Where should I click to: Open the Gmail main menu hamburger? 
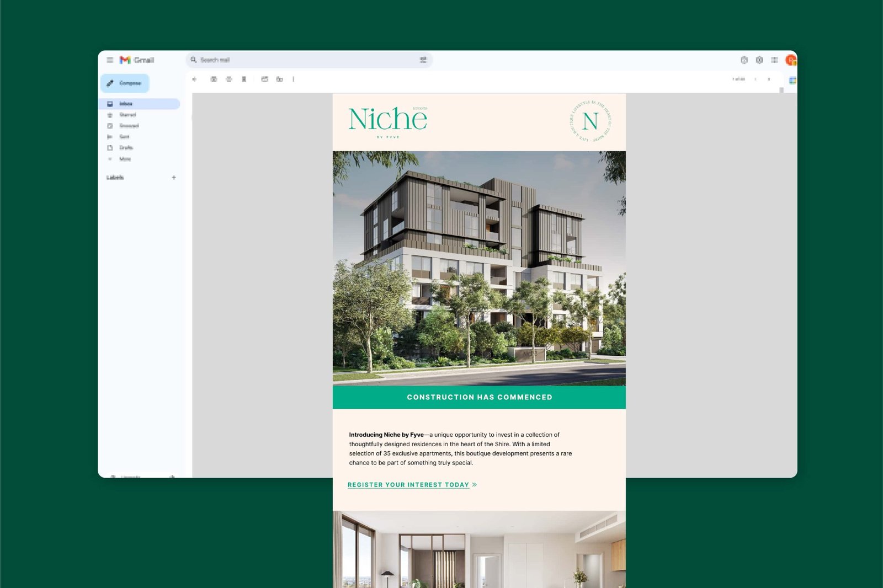point(110,60)
